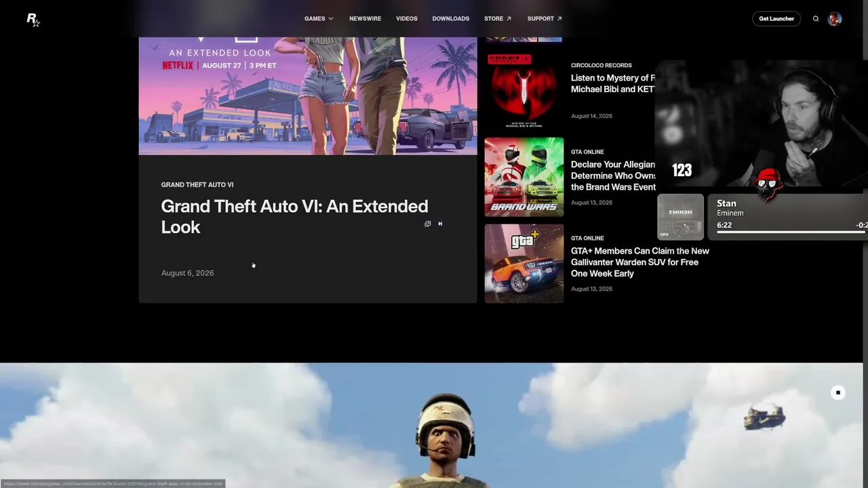
Task: Open the Grand Theft Auto VI: An Extended Look headline
Action: point(294,216)
